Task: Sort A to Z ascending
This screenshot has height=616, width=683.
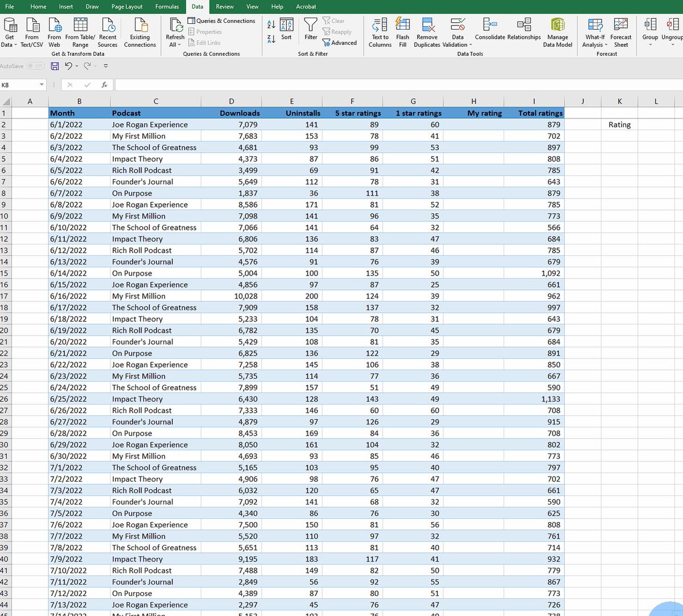Action: (x=271, y=24)
